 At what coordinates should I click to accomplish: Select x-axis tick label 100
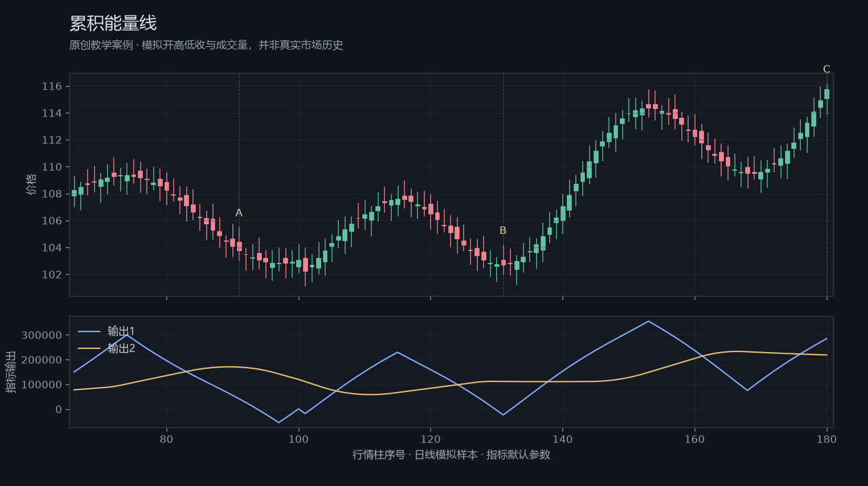click(x=299, y=439)
